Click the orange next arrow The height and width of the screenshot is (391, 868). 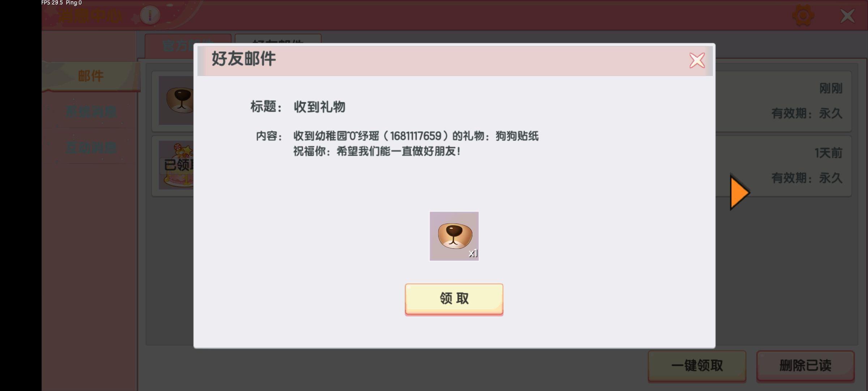tap(740, 192)
